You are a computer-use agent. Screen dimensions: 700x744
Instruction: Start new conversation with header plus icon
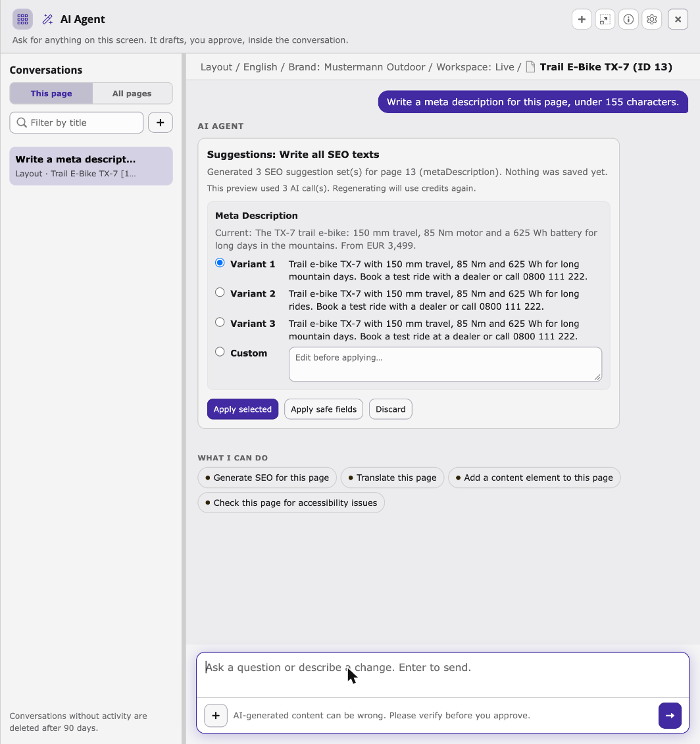click(x=582, y=20)
